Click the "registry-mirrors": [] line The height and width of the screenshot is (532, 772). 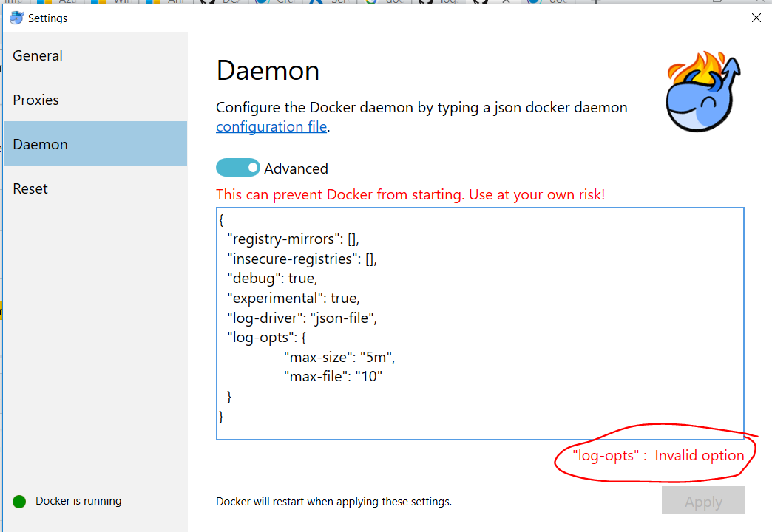[x=293, y=239]
